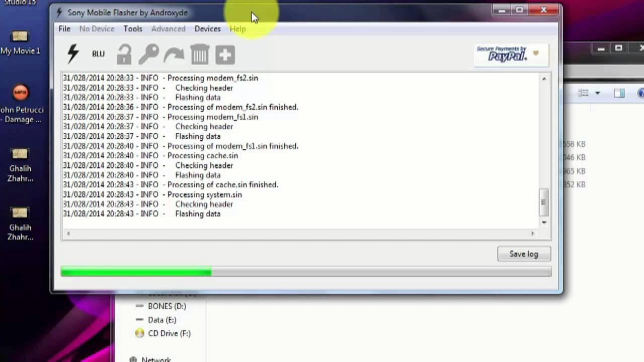Select Data (E:) drive in Explorer window
This screenshot has width=644, height=362.
click(156, 320)
